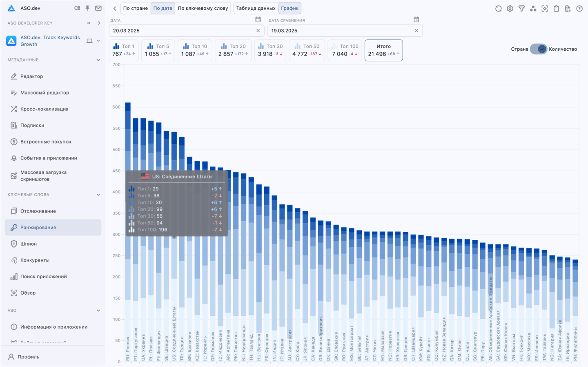Switch to the По стране tab
Screen dimensions: 588x367
coord(136,8)
